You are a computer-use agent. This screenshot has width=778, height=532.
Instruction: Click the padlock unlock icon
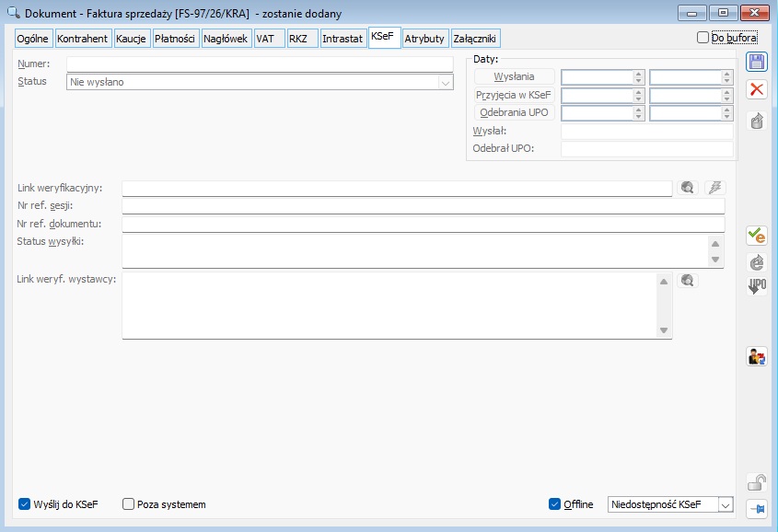(x=757, y=482)
